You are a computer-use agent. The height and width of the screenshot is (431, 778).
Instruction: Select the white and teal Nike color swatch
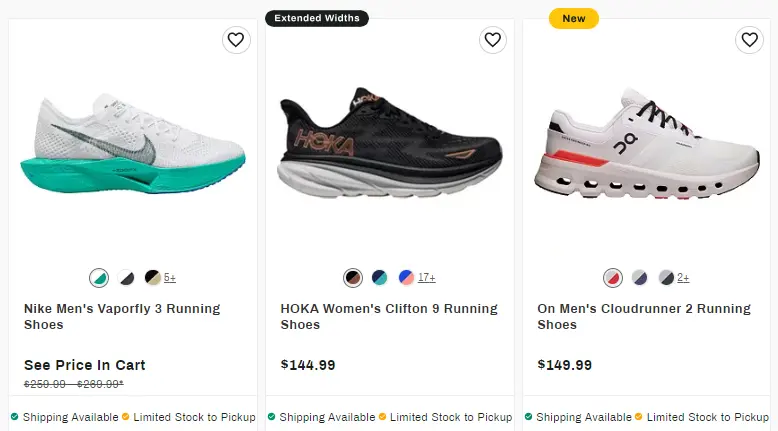99,278
